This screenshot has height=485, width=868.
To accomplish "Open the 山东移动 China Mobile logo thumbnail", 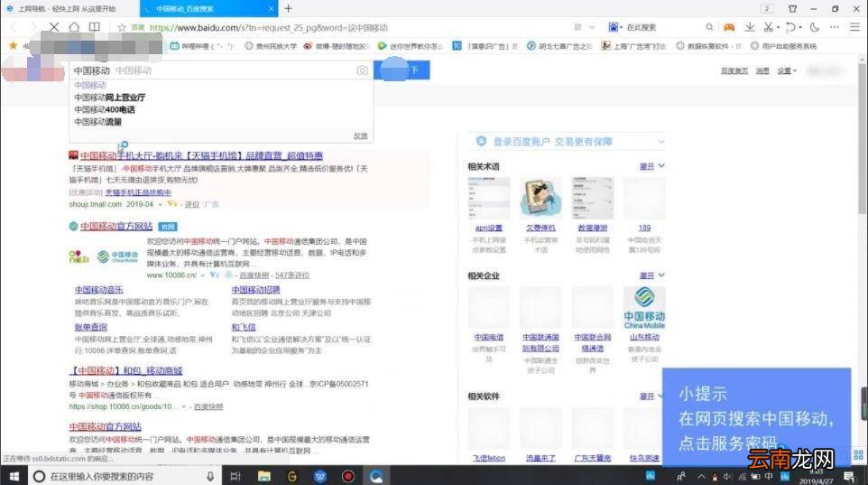I will pos(644,308).
